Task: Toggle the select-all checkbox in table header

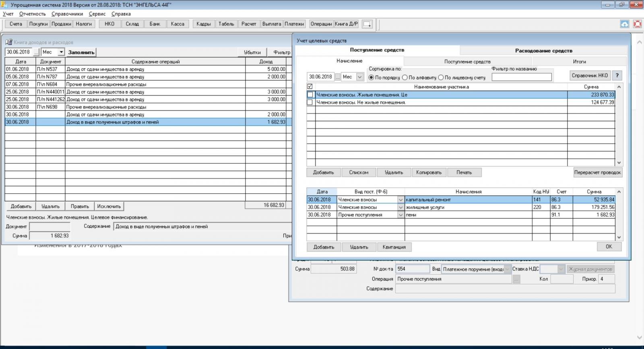Action: (310, 87)
